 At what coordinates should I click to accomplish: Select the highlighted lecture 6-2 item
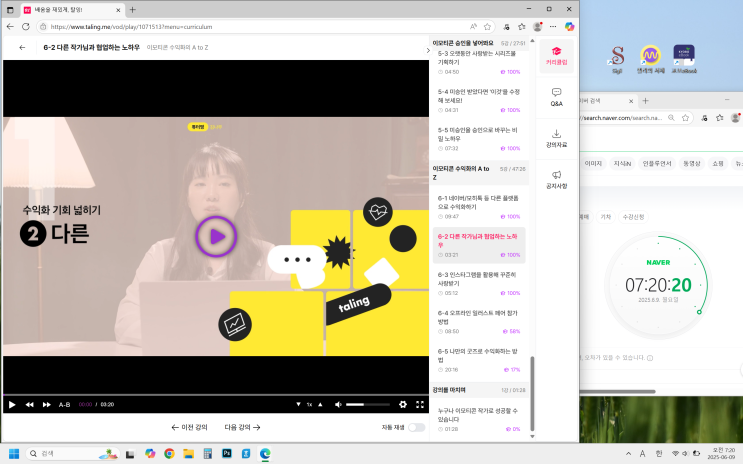[x=479, y=246]
